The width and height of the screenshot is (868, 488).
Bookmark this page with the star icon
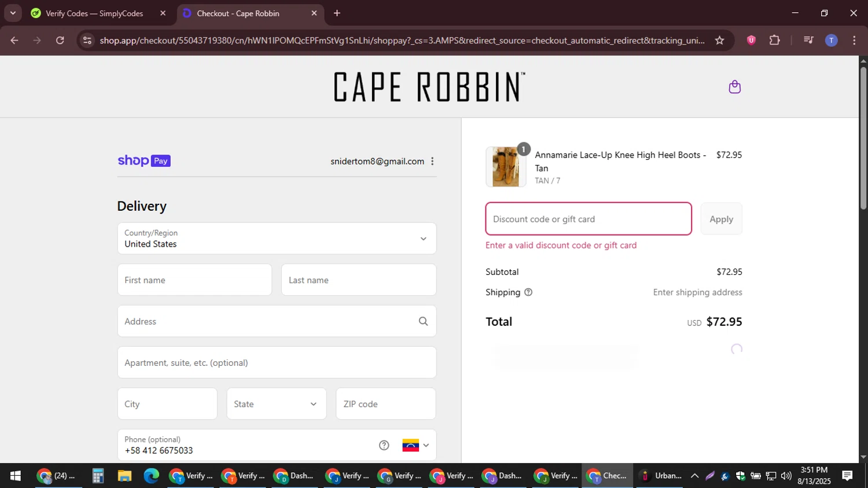click(719, 41)
